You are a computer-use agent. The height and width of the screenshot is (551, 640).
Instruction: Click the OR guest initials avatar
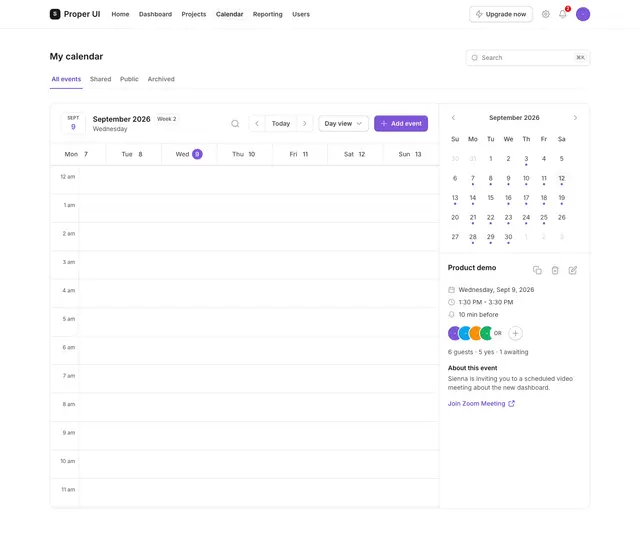pos(498,333)
